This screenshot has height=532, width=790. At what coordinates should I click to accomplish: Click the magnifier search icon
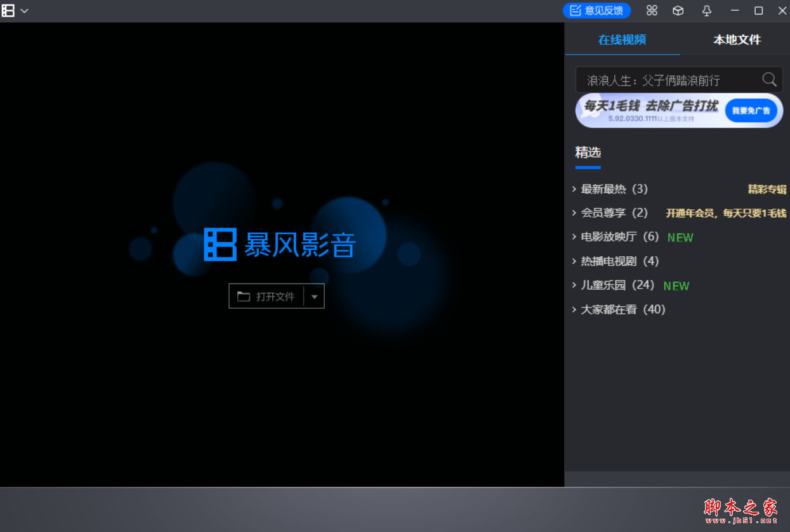click(x=769, y=79)
